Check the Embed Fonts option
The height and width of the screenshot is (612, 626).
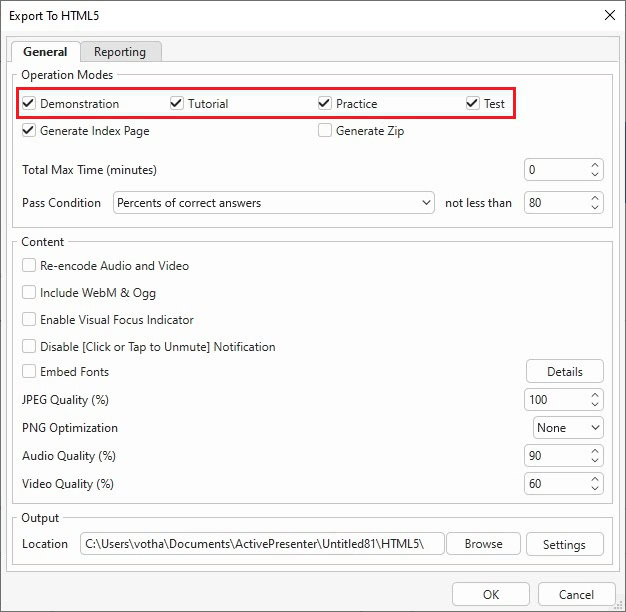pyautogui.click(x=29, y=372)
